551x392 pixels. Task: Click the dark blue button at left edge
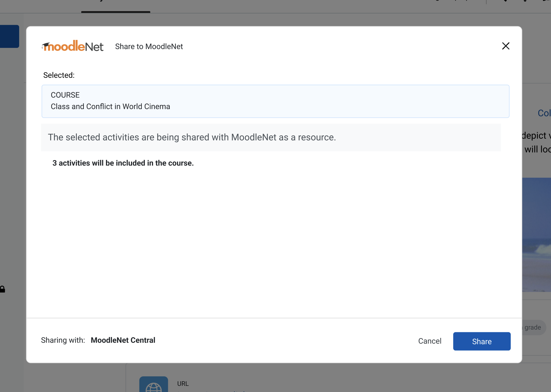pyautogui.click(x=9, y=36)
